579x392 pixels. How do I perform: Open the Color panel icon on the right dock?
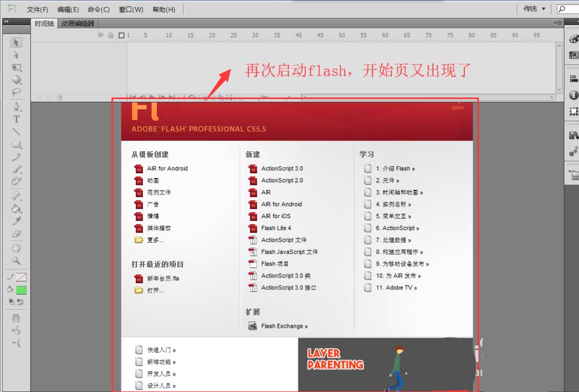pos(573,39)
